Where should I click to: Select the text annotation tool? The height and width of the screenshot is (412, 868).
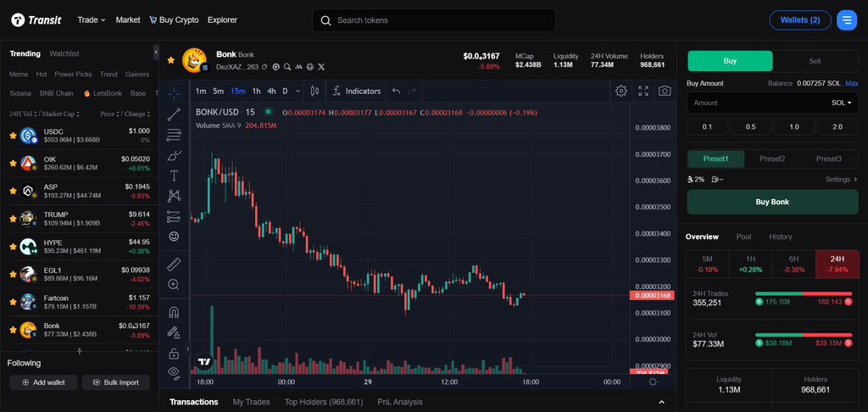(174, 175)
